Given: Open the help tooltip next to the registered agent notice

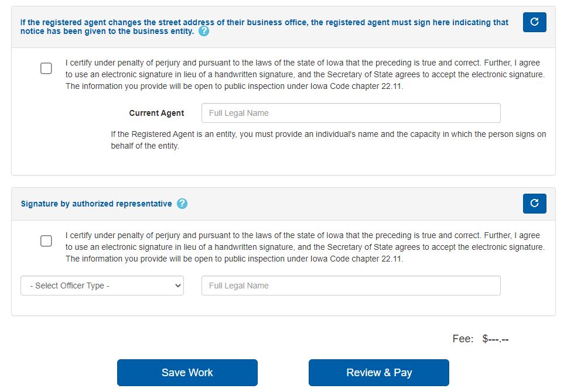Looking at the screenshot, I should click(x=203, y=32).
